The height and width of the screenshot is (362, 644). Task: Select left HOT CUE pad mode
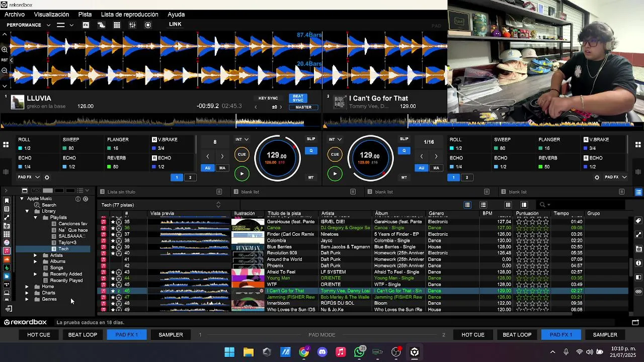(x=39, y=335)
